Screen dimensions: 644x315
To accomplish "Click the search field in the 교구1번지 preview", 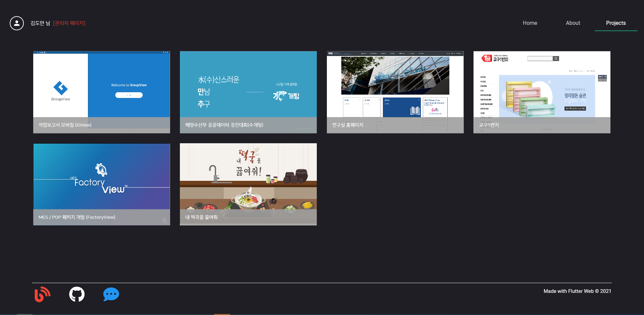I will [540, 58].
